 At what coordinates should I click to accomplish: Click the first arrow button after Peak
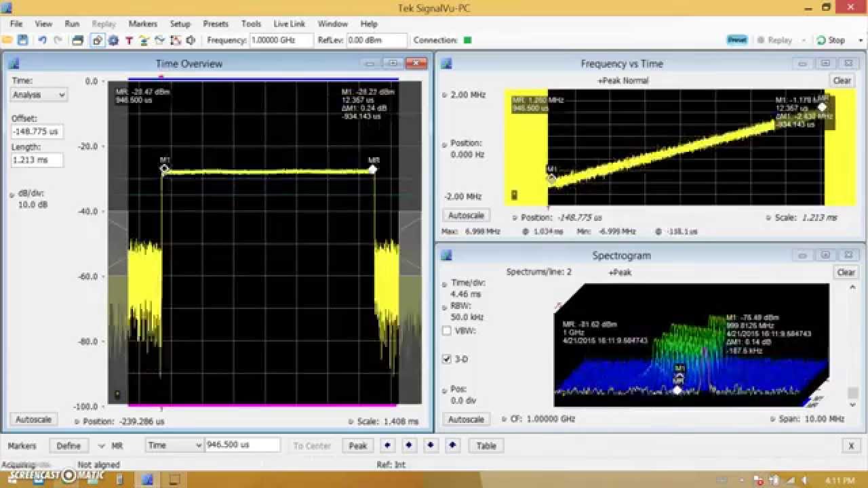(387, 445)
